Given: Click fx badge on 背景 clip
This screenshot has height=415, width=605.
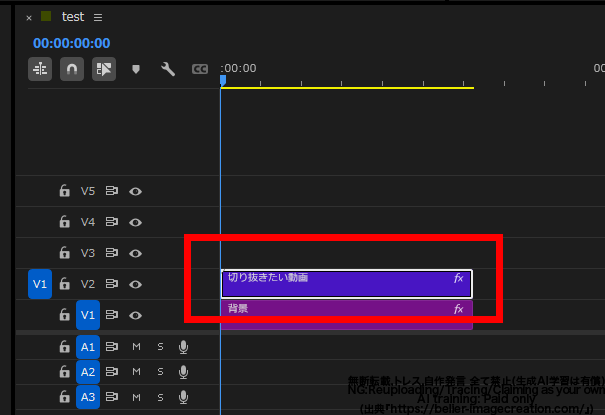Looking at the screenshot, I should tap(458, 309).
